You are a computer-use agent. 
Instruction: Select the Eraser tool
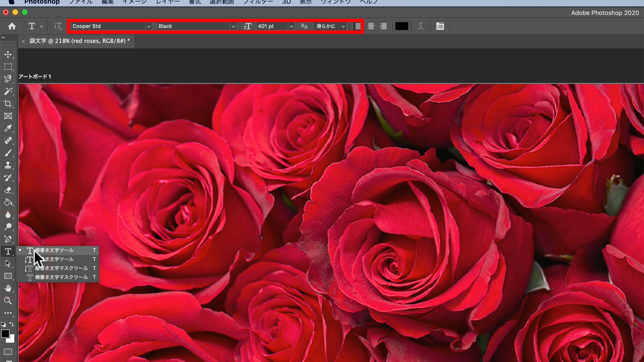coord(8,190)
